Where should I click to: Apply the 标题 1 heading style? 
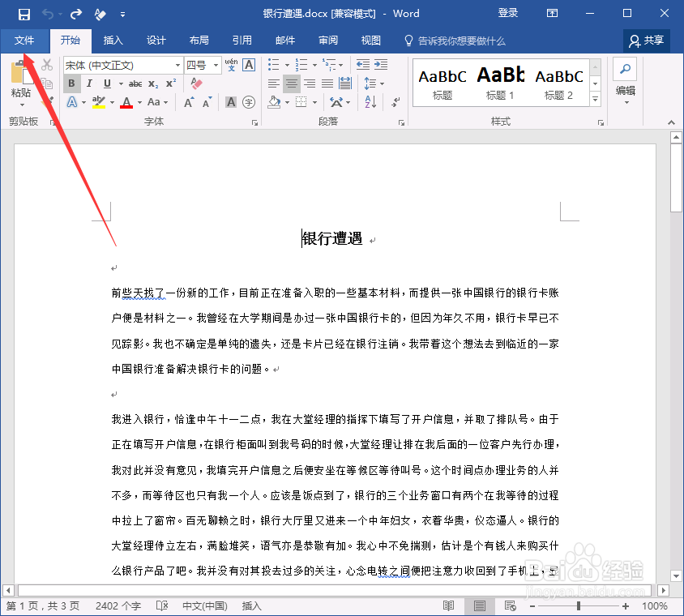tap(500, 83)
